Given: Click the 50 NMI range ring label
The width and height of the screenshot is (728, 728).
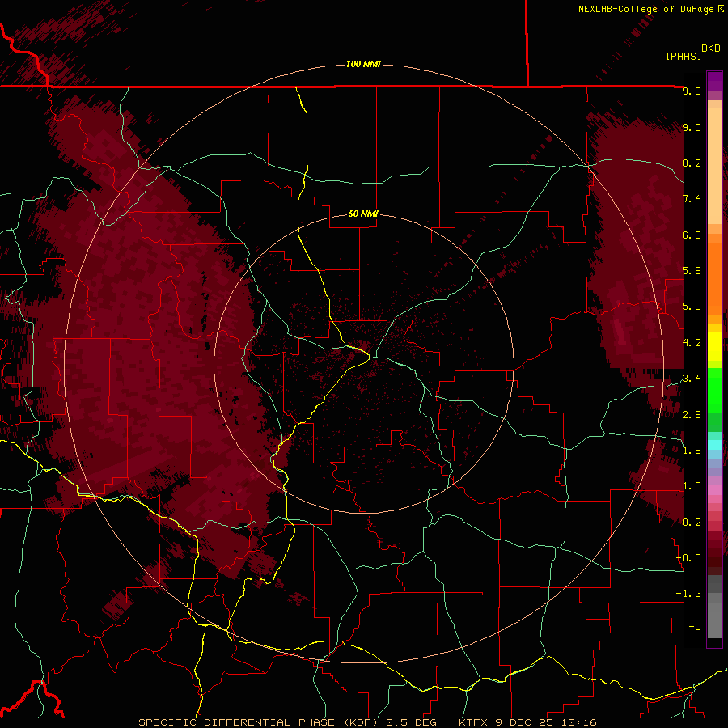Looking at the screenshot, I should pyautogui.click(x=363, y=214).
